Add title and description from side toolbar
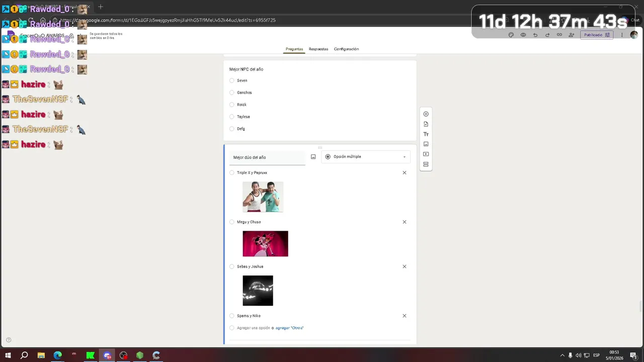This screenshot has height=362, width=644. (x=426, y=134)
